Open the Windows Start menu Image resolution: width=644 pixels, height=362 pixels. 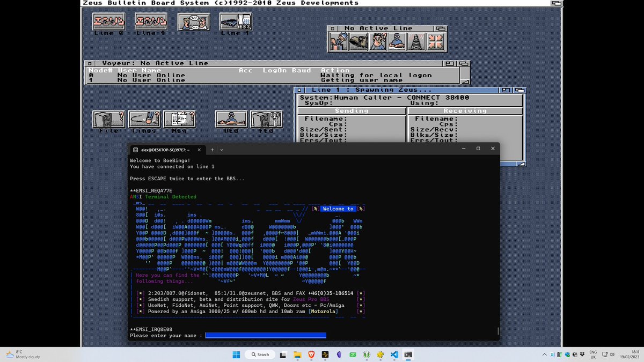[236, 354]
